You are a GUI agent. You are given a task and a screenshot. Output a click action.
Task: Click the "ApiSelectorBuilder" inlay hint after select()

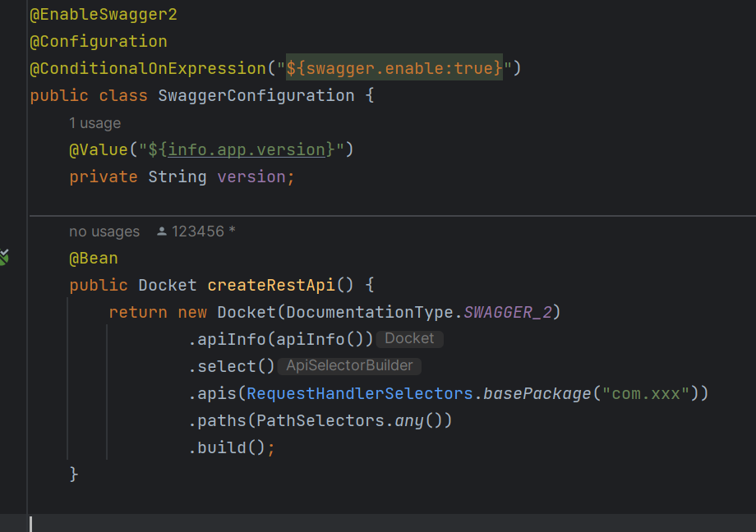[x=349, y=365]
